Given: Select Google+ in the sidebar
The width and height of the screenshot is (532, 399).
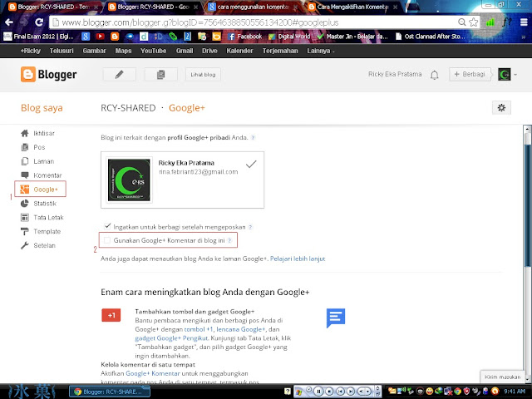Looking at the screenshot, I should (40, 189).
